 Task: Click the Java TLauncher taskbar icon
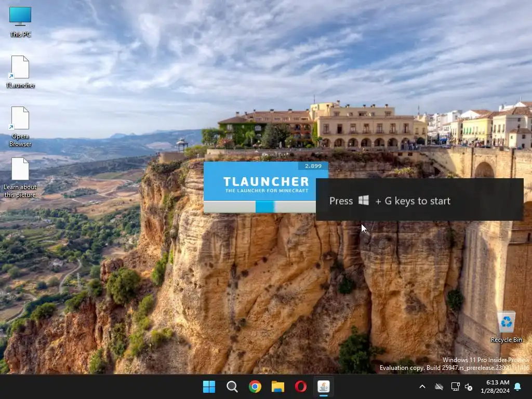point(324,387)
